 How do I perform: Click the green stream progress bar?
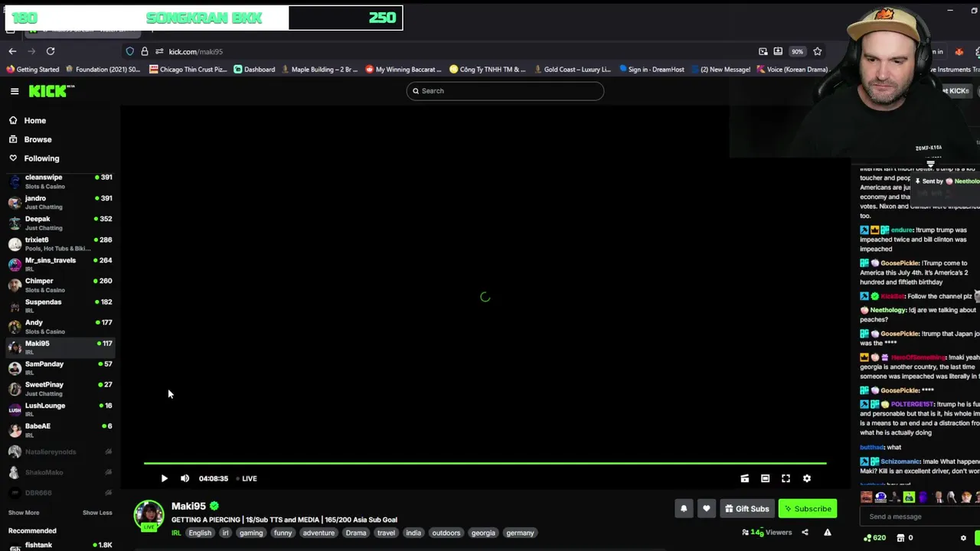coord(485,463)
